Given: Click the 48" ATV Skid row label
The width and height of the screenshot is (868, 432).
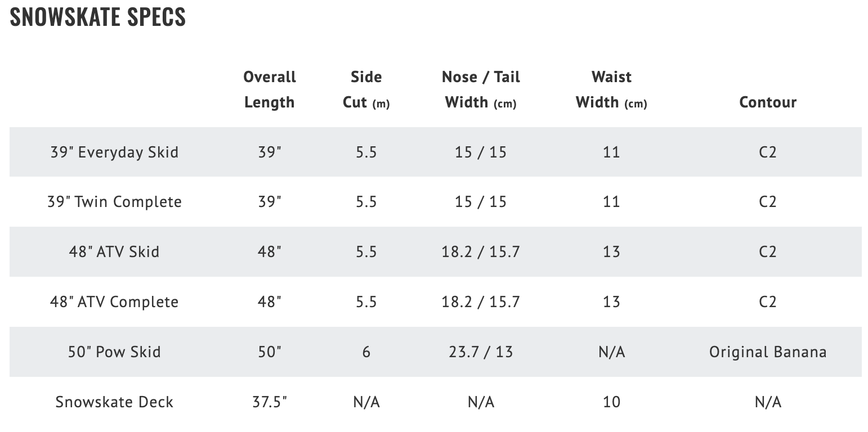Looking at the screenshot, I should (x=114, y=251).
